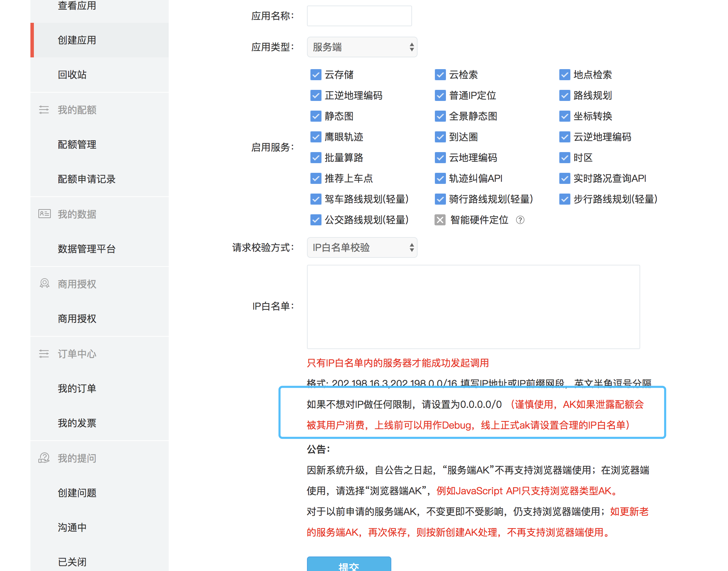728x571 pixels.
Task: Click the 订单中心 section icon
Action: (x=44, y=354)
